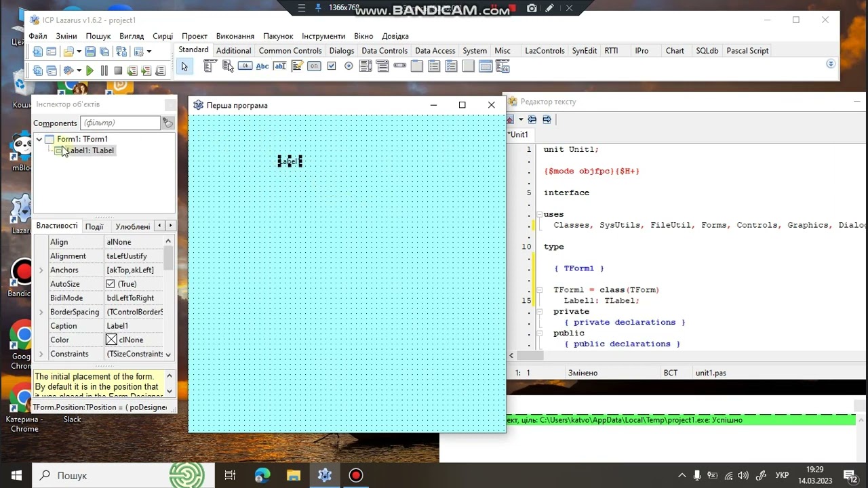Expand the Anchors property row
The image size is (868, 488).
(x=41, y=270)
